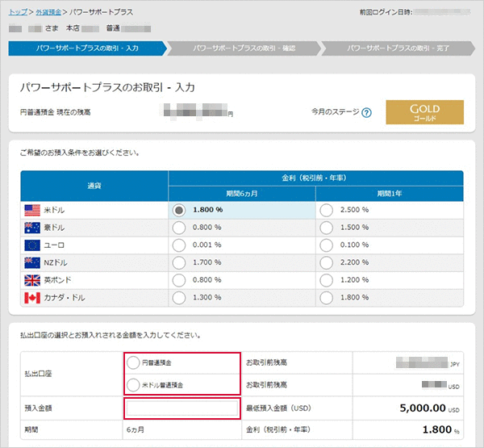
Task: Select 米ドル 6-month 1.800% rate
Action: (x=180, y=210)
